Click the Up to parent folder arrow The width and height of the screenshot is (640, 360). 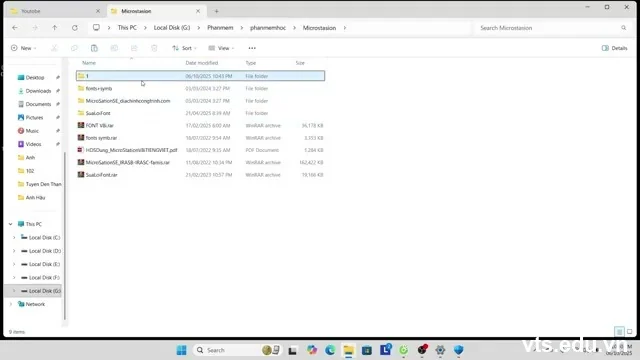[x=55, y=28]
